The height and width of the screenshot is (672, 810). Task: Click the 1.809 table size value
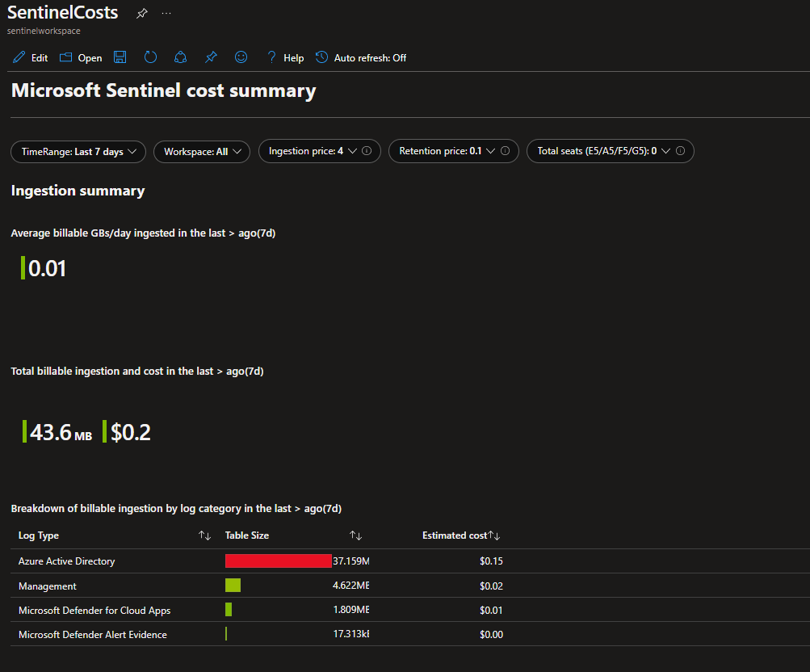351,610
